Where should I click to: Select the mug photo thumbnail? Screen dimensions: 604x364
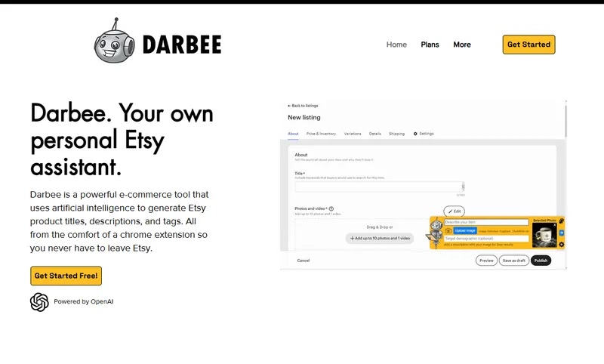[544, 235]
